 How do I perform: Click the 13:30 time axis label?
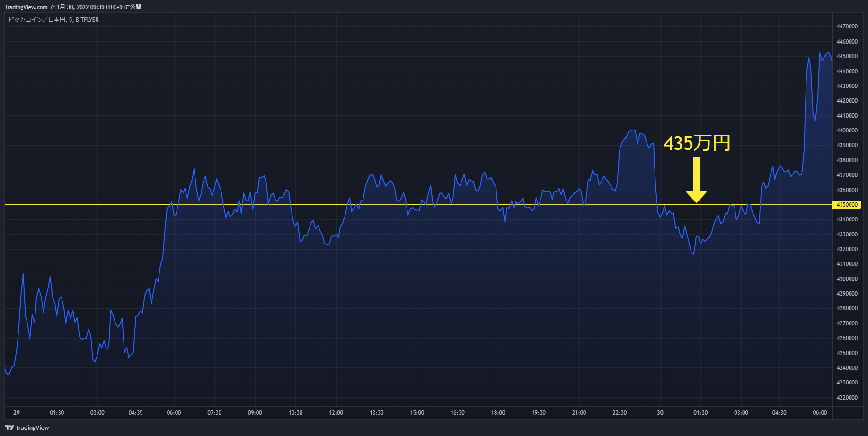[x=377, y=413]
